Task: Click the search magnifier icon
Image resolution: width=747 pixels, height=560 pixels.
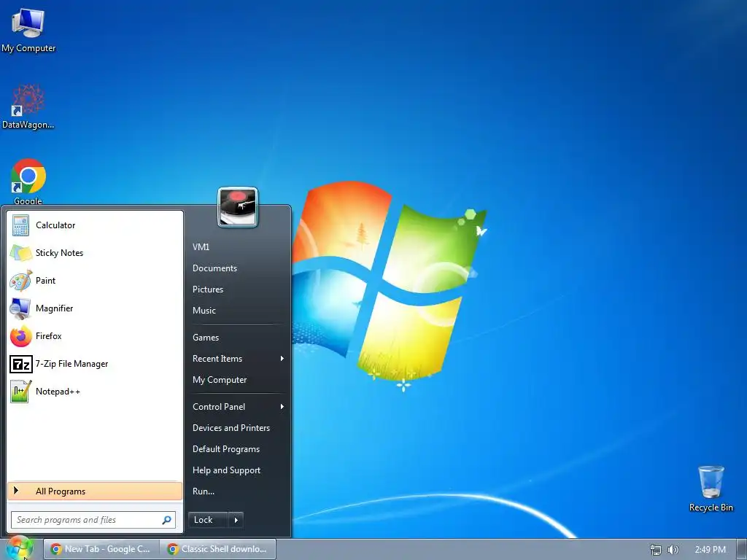Action: tap(167, 520)
